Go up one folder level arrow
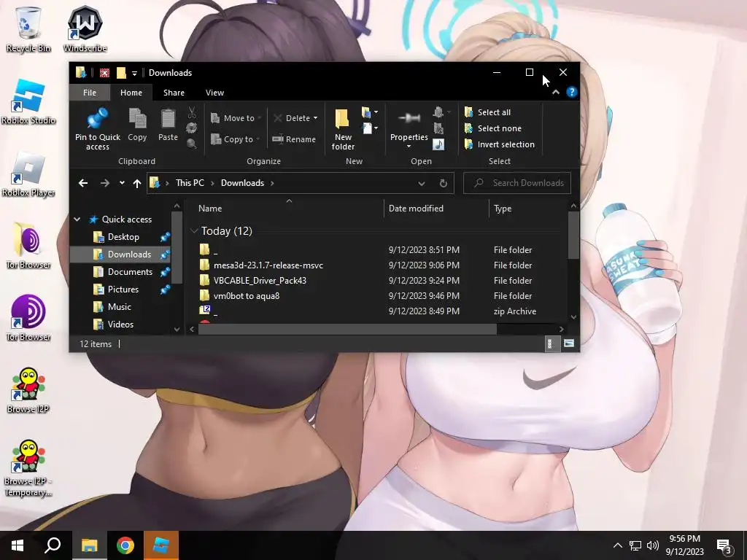The width and height of the screenshot is (747, 560). 137,183
